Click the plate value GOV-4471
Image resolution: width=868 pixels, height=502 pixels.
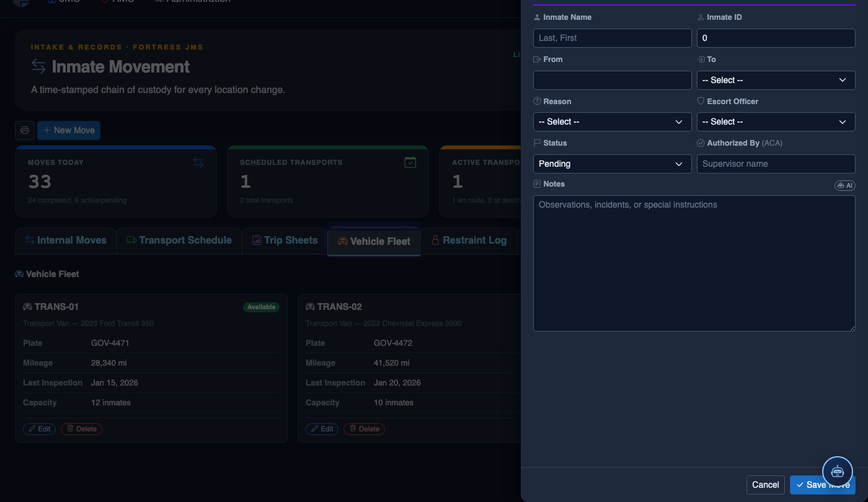pos(110,343)
